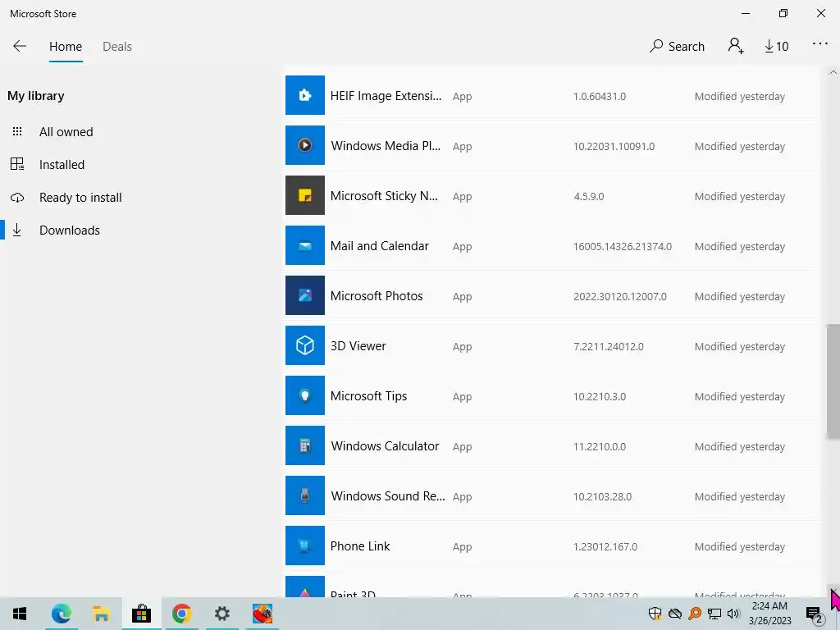Viewport: 840px width, 630px height.
Task: Click Microsoft Tips app name
Action: point(368,396)
